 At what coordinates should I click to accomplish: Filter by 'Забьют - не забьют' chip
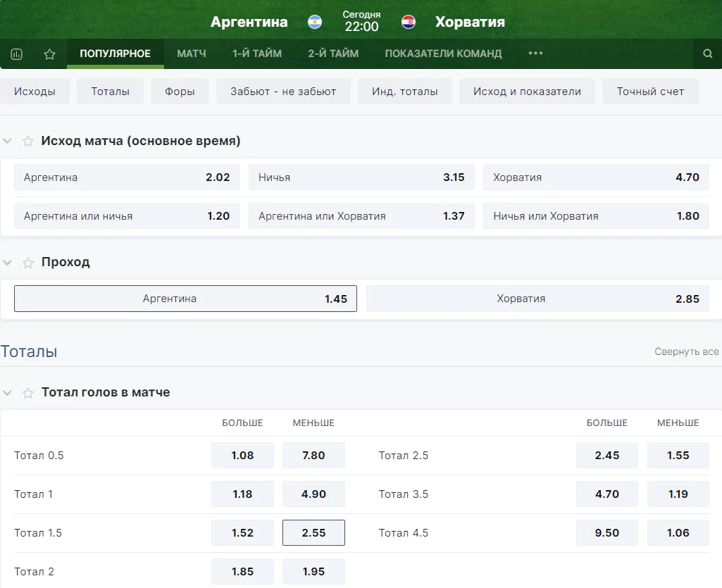tap(283, 91)
